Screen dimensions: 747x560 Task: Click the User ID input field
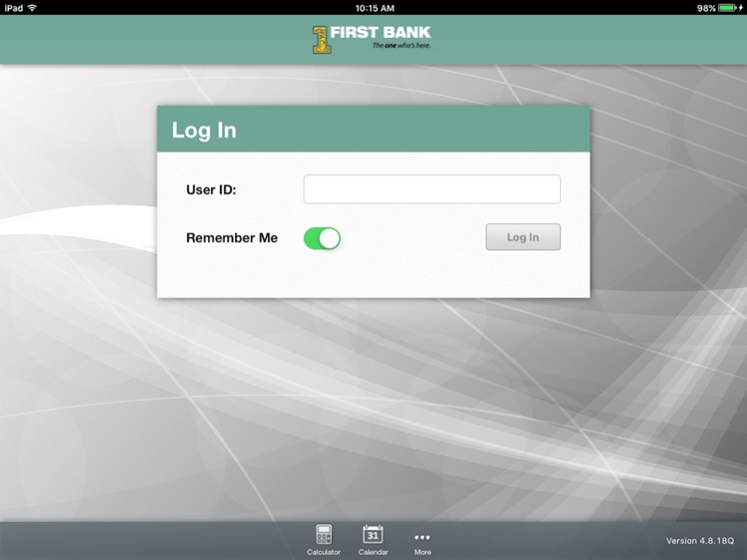[432, 189]
